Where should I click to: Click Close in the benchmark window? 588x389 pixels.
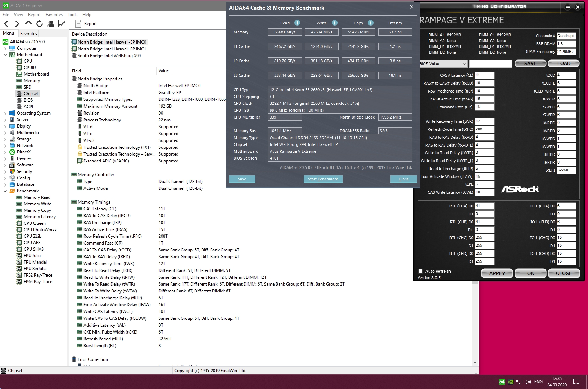pyautogui.click(x=403, y=179)
